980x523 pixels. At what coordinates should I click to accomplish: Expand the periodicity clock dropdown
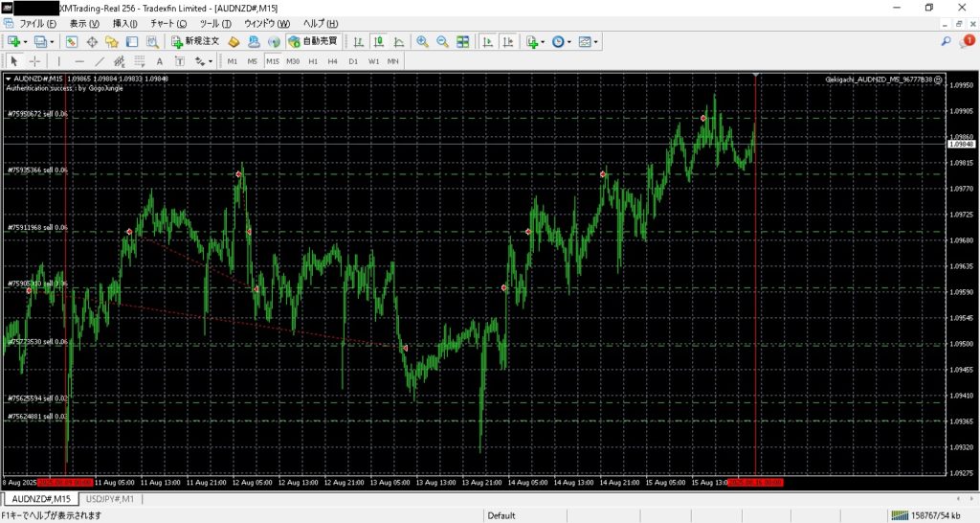point(570,42)
